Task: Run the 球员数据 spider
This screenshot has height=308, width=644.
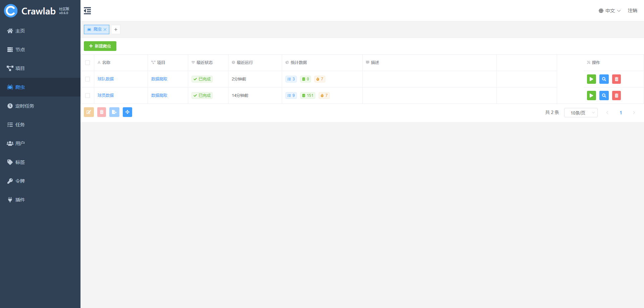Action: [x=591, y=96]
